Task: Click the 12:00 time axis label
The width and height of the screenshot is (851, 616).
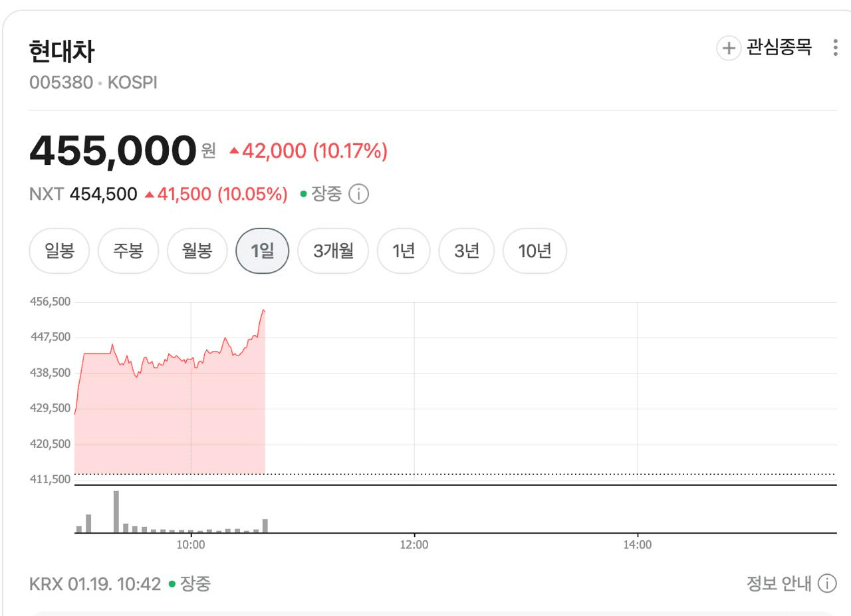Action: (x=414, y=545)
